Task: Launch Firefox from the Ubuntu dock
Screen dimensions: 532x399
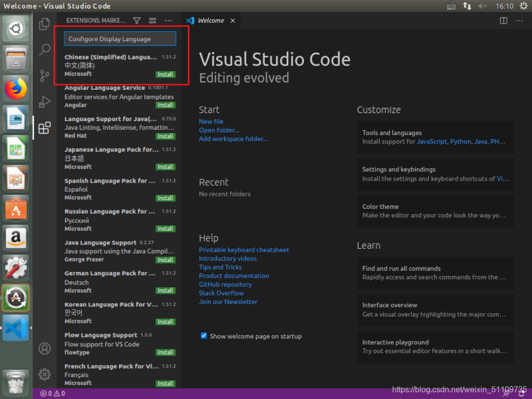Action: 15,88
